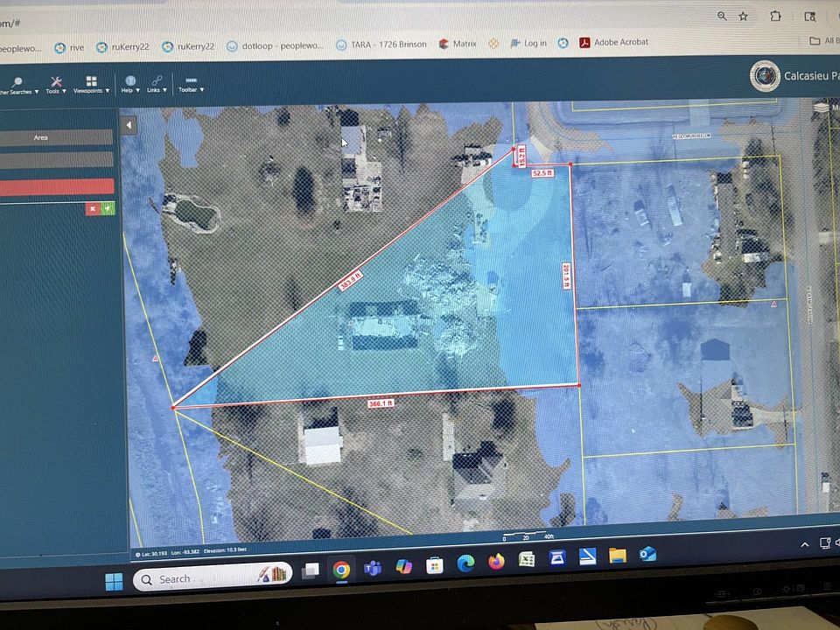Expand the Help dropdown arrow
Viewport: 840px width, 630px height.
[137, 90]
